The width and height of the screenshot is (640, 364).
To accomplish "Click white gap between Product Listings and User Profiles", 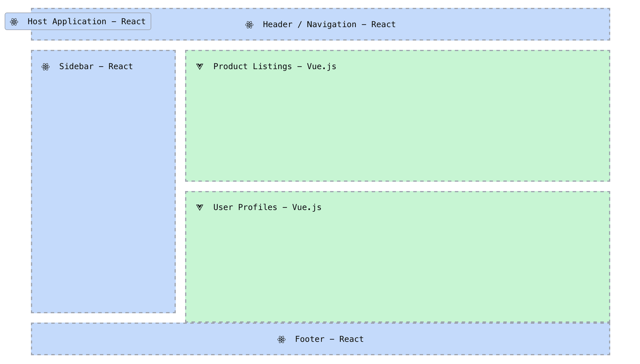I will tap(397, 186).
